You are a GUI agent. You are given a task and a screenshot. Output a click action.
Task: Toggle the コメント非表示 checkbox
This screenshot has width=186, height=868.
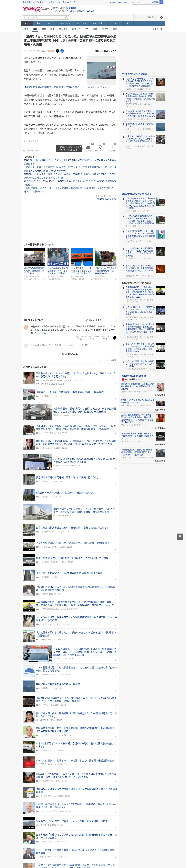102,360
